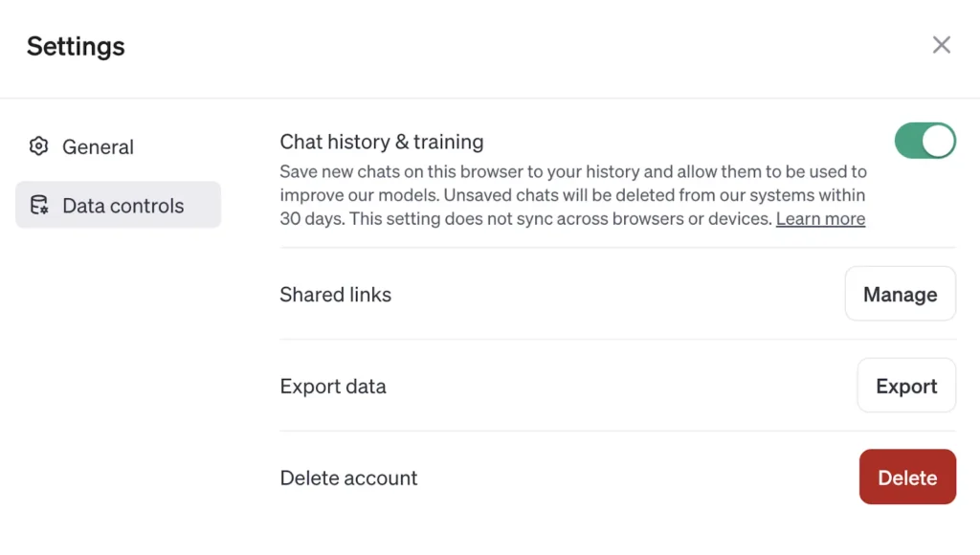Click the gear-badged database icon beside Data controls
980x555 pixels.
38,205
